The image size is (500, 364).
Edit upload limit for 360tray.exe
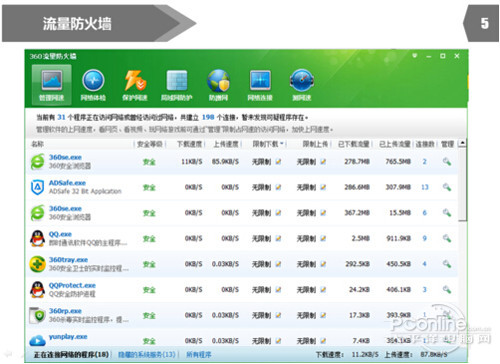pos(323,264)
